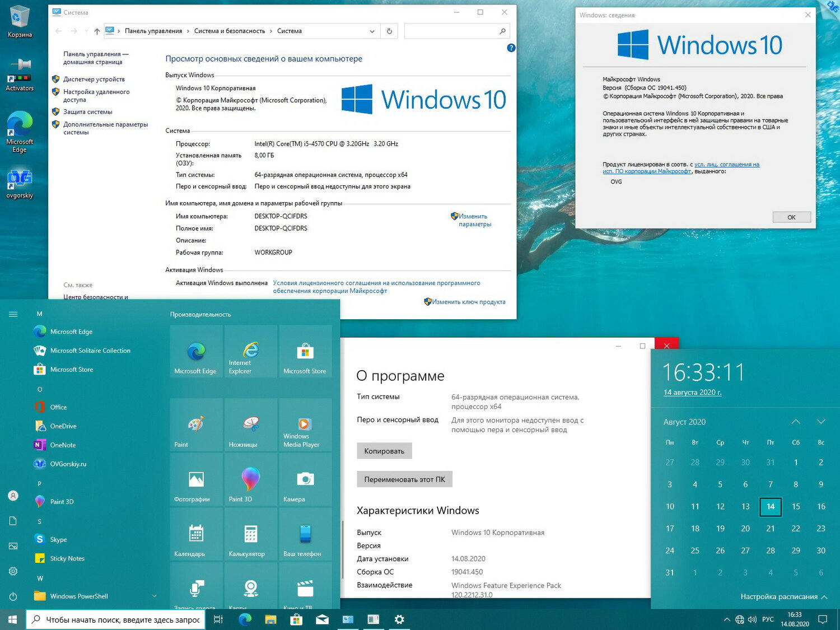Image resolution: width=840 pixels, height=630 pixels.
Task: Open the Activators desktop shortcut
Action: coord(20,74)
